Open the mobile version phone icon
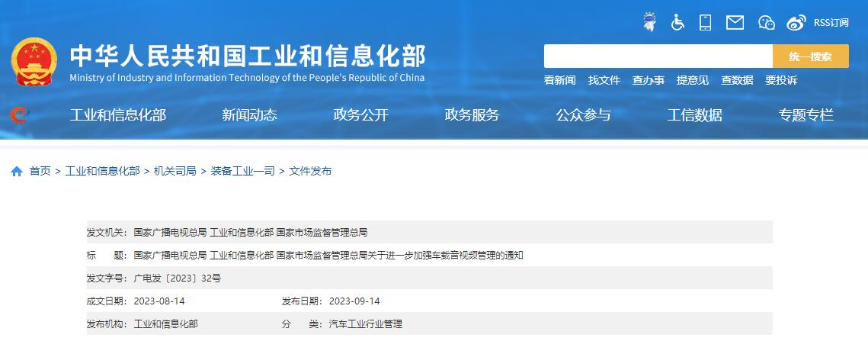 [x=705, y=22]
